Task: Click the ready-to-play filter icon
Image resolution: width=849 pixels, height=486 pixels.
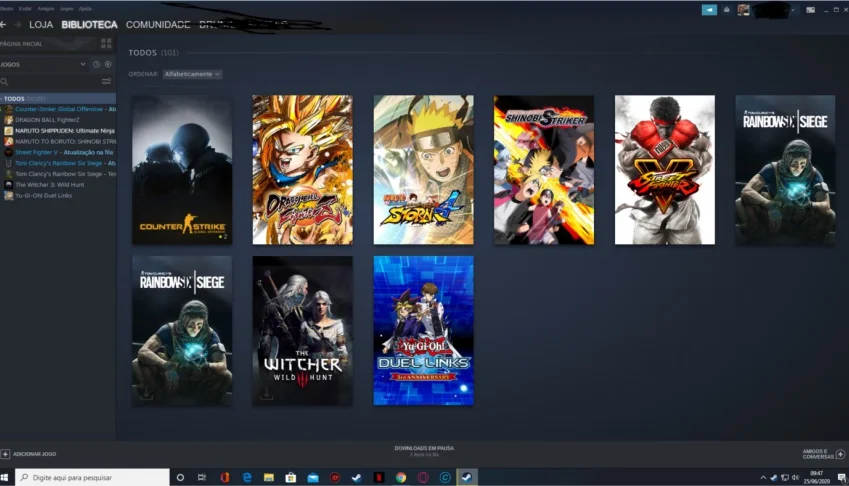Action: (108, 64)
